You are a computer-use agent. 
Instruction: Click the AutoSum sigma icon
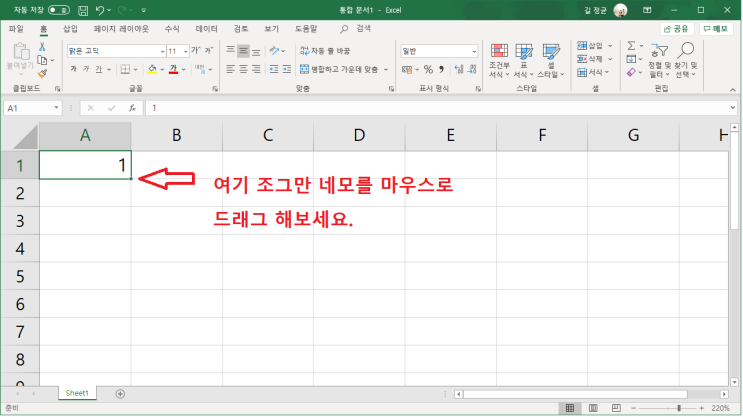[632, 45]
